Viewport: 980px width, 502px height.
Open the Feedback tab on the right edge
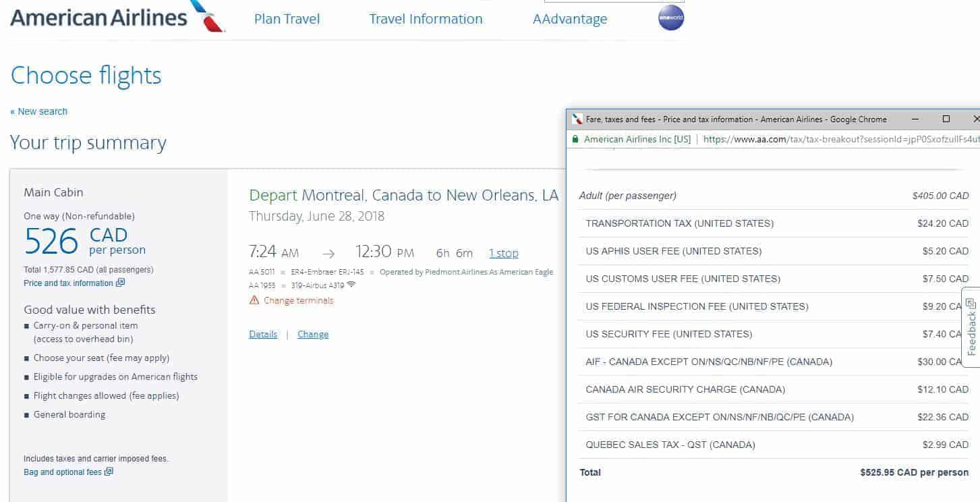point(970,326)
